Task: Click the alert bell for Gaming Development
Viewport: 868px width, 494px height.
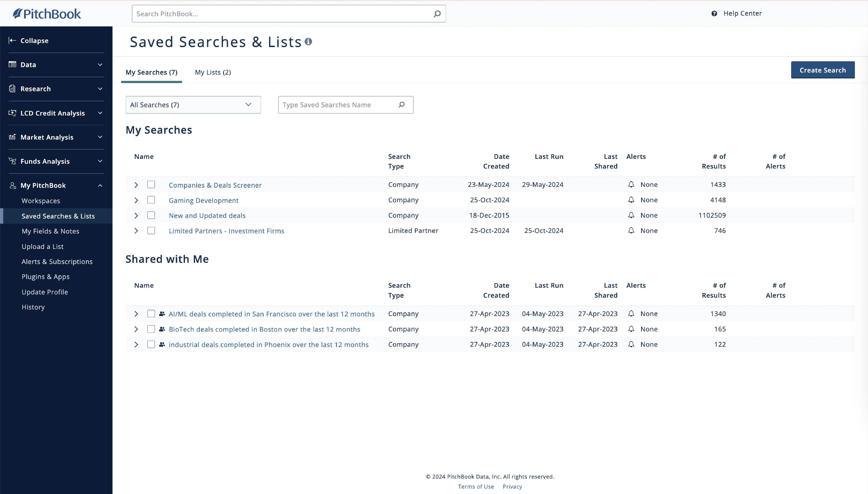Action: (631, 200)
